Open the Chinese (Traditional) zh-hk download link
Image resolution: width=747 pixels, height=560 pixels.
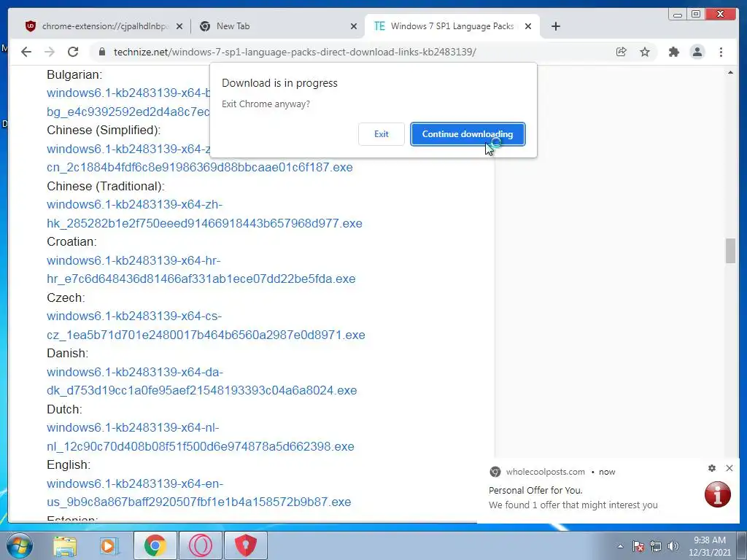[x=204, y=214]
